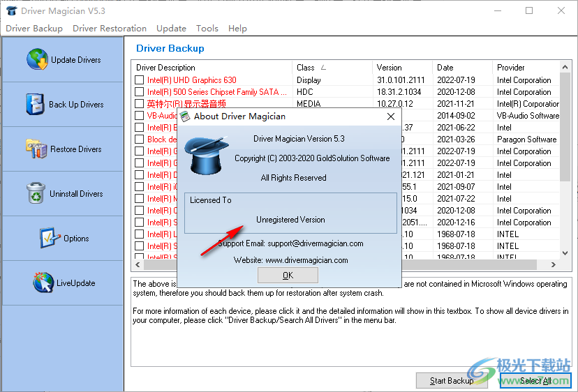Image resolution: width=578 pixels, height=392 pixels.
Task: Open the Driver Restoration menu
Action: tap(110, 29)
